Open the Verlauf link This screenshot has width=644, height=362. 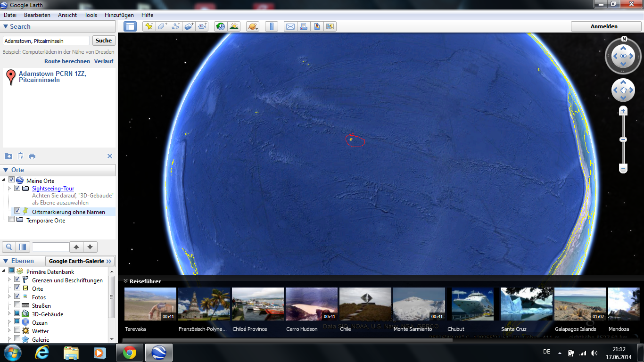tap(104, 61)
